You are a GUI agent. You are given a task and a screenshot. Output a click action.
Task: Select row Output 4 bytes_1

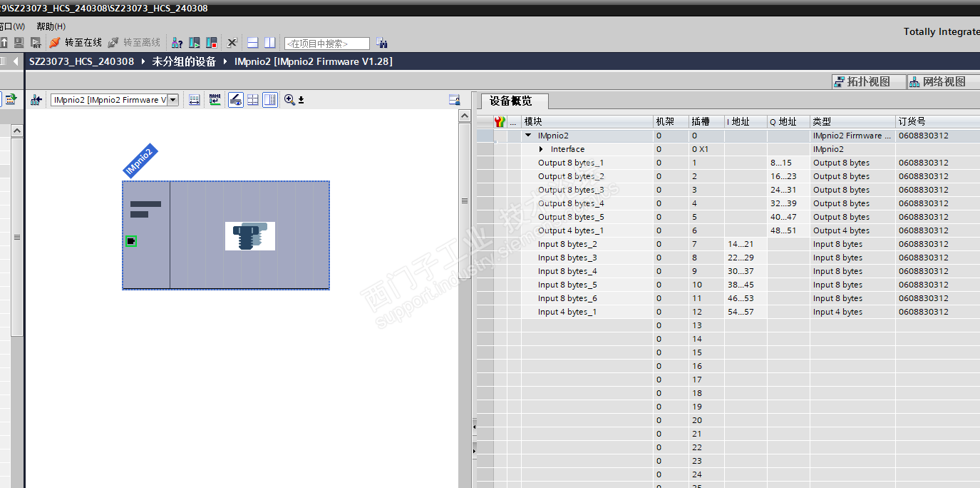click(x=728, y=230)
